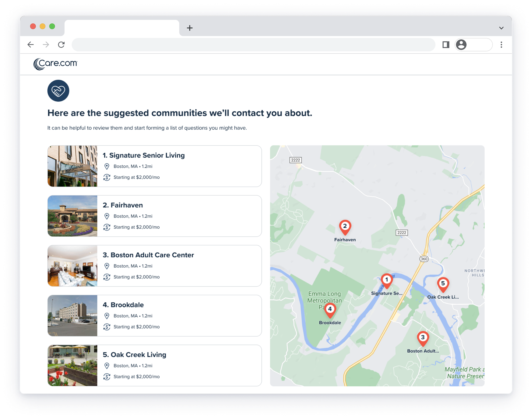Select map marker 5 for Oak Creek
This screenshot has width=532, height=418.
tap(443, 284)
